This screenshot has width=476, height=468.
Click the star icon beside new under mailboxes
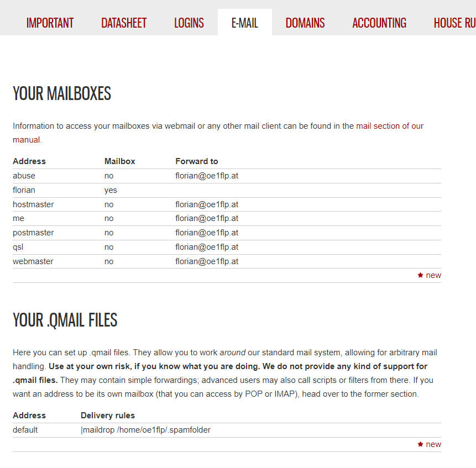click(x=421, y=275)
